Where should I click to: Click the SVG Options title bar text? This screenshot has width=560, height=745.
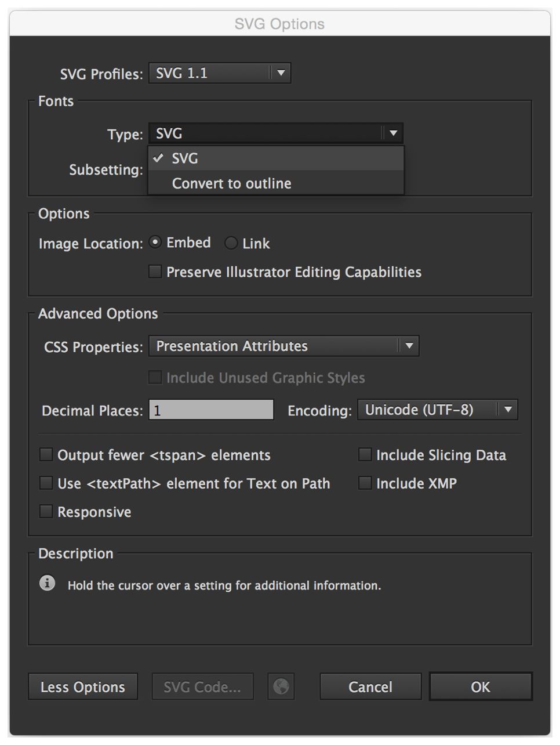(279, 24)
